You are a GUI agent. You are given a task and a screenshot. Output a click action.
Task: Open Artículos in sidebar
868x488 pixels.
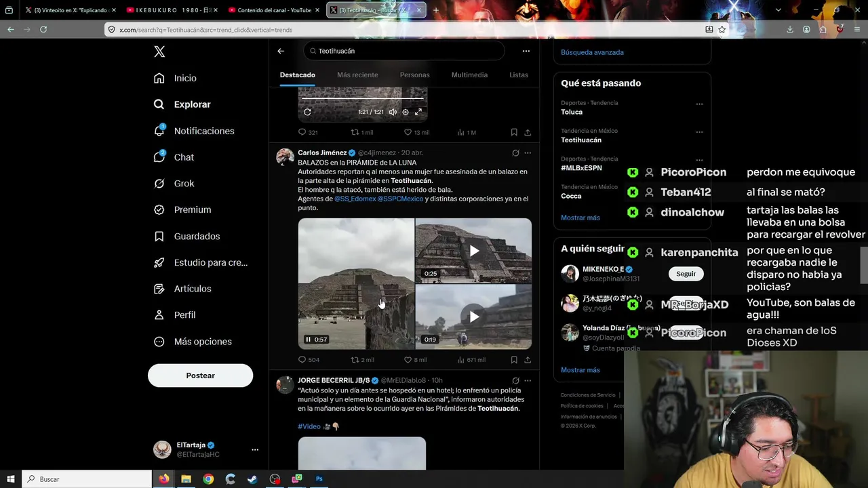pyautogui.click(x=182, y=289)
